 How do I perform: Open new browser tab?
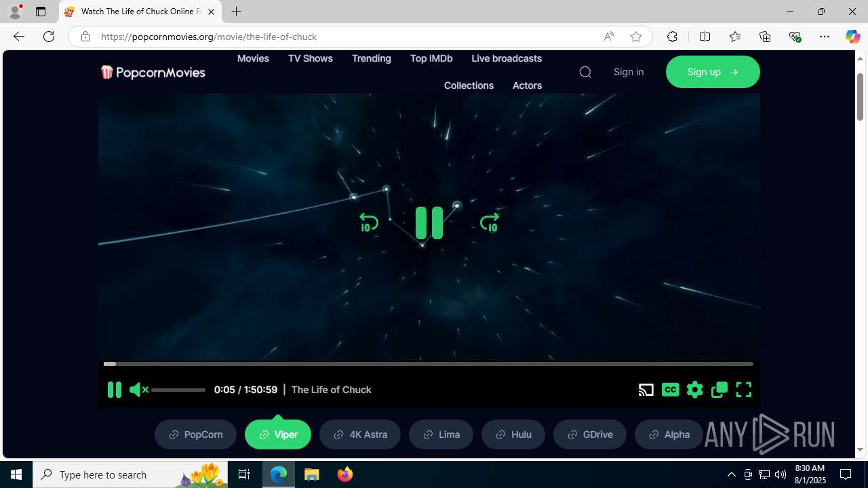tap(236, 12)
